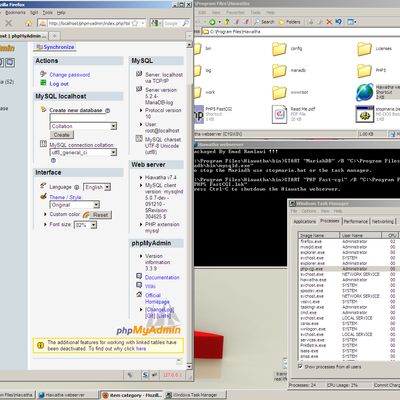Image resolution: width=400 pixels, height=400 pixels.
Task: Click the Custom color rainbow swatch
Action: click(86, 215)
